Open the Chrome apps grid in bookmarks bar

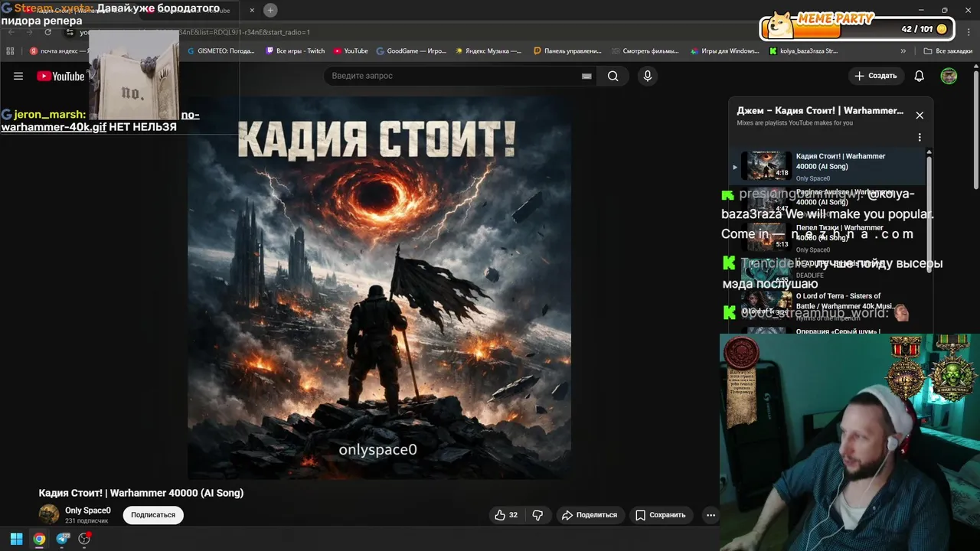coord(10,51)
